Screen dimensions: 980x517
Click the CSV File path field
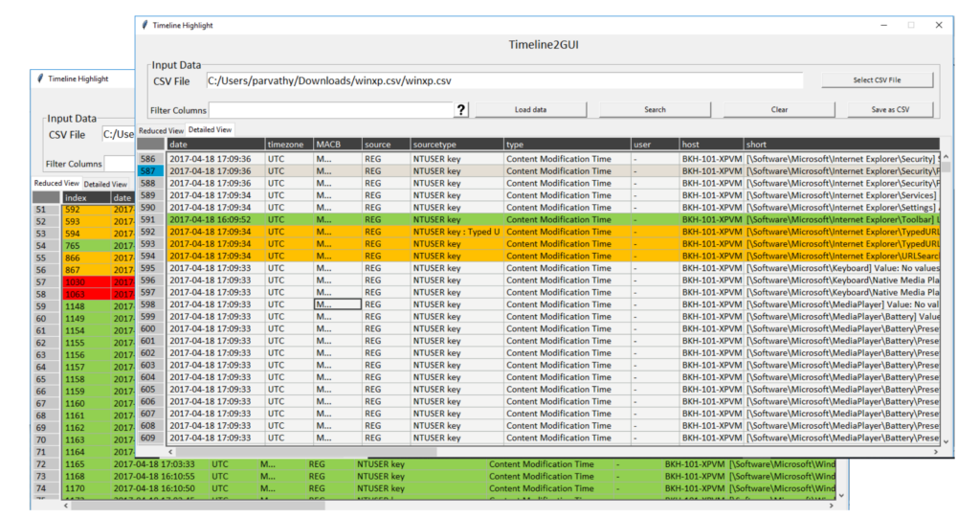point(505,80)
